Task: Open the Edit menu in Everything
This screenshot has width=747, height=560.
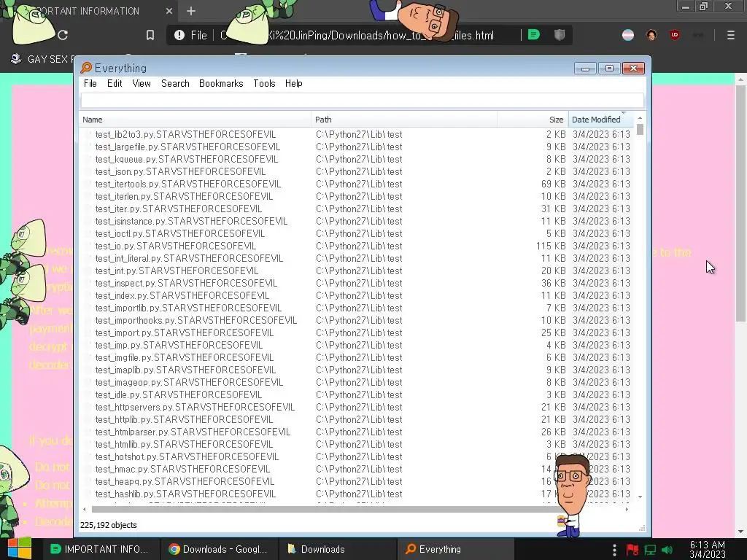Action: point(115,83)
